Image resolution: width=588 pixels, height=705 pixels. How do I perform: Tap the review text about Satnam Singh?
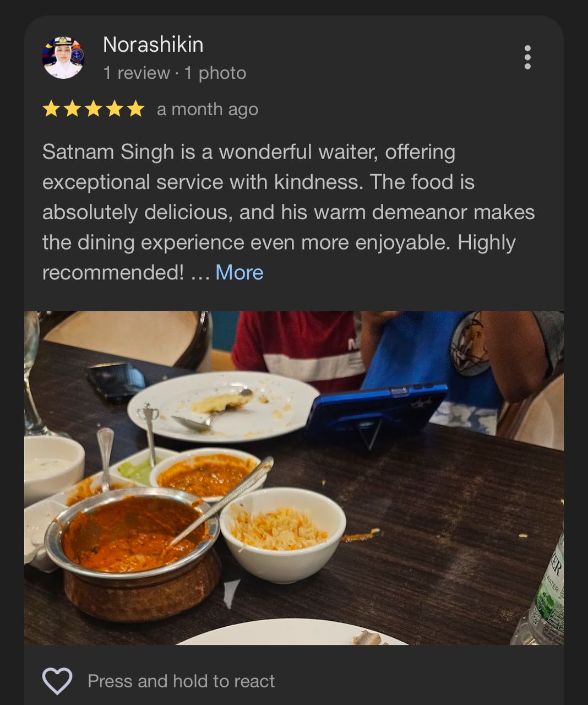[288, 212]
